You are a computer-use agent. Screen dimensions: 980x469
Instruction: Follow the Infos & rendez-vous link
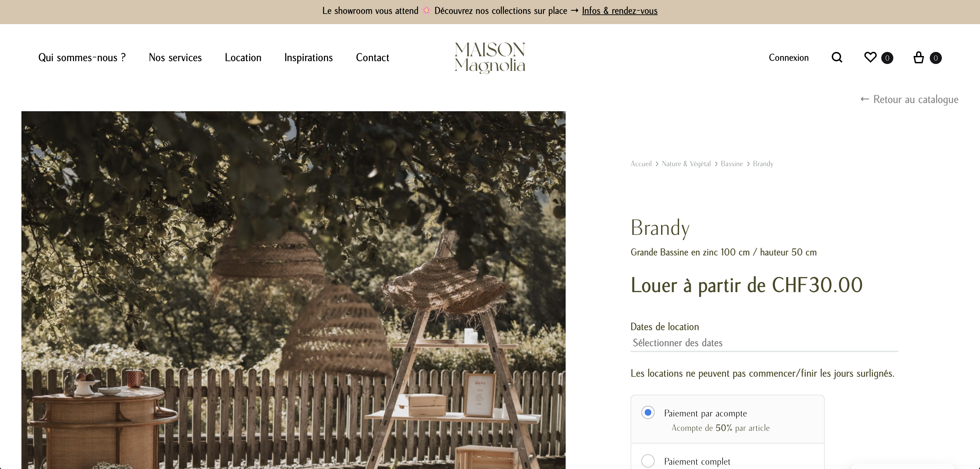619,11
